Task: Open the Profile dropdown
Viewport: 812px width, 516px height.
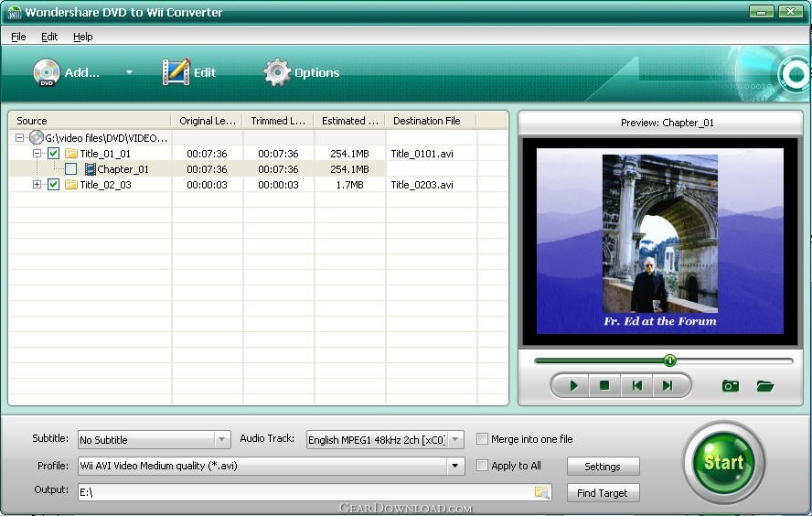Action: coord(454,466)
